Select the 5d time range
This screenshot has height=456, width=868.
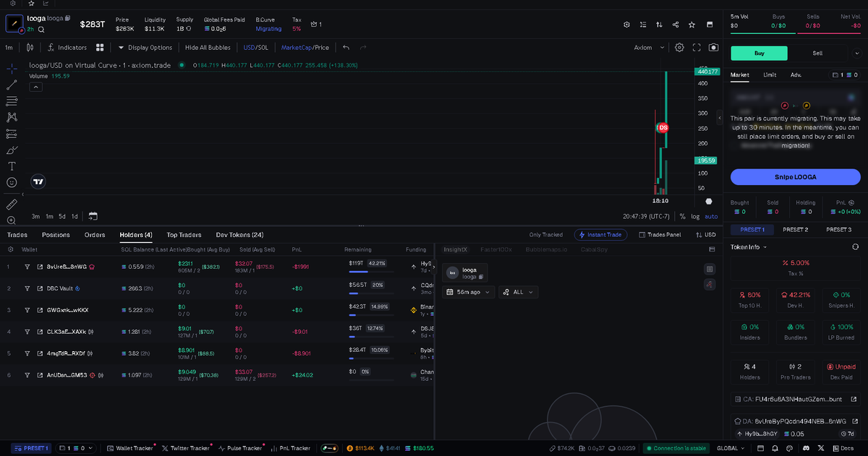click(x=62, y=216)
